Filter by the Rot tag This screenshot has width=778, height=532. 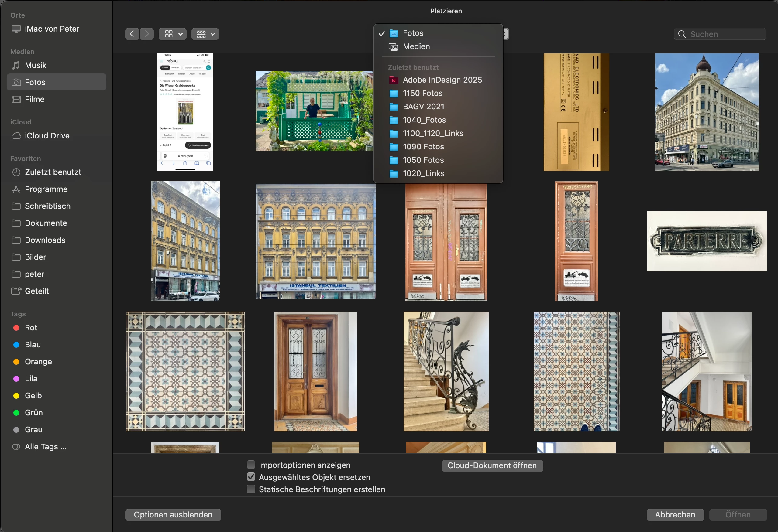tap(31, 328)
